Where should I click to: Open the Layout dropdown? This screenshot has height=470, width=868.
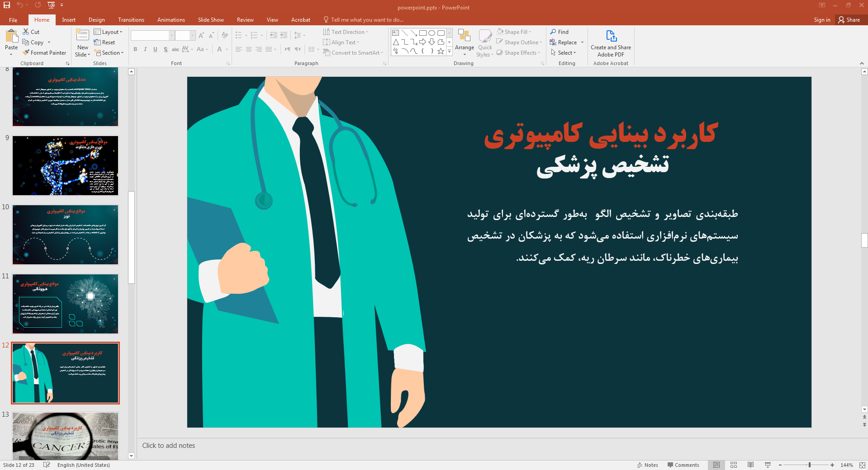[108, 32]
